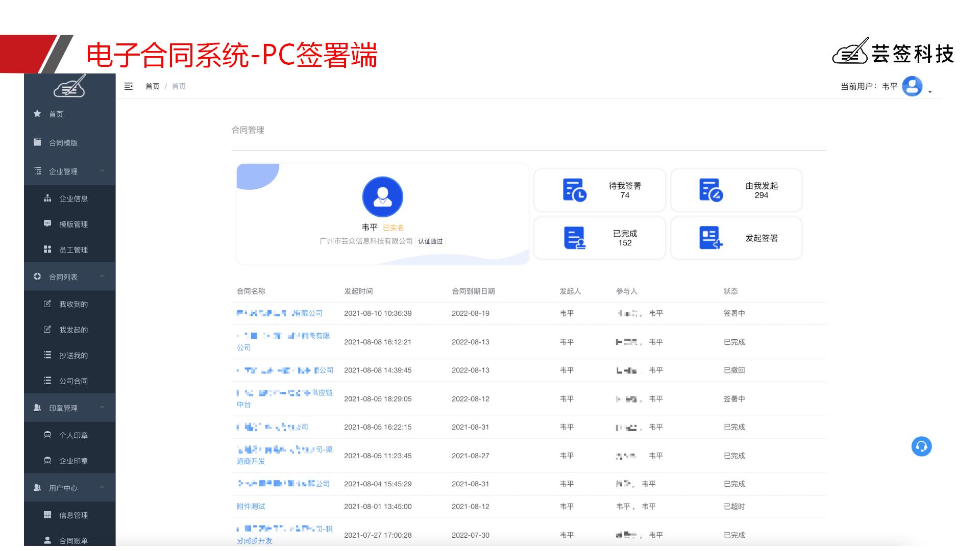Click the 发起签署 start signing icon
The image size is (980, 551).
coord(710,238)
